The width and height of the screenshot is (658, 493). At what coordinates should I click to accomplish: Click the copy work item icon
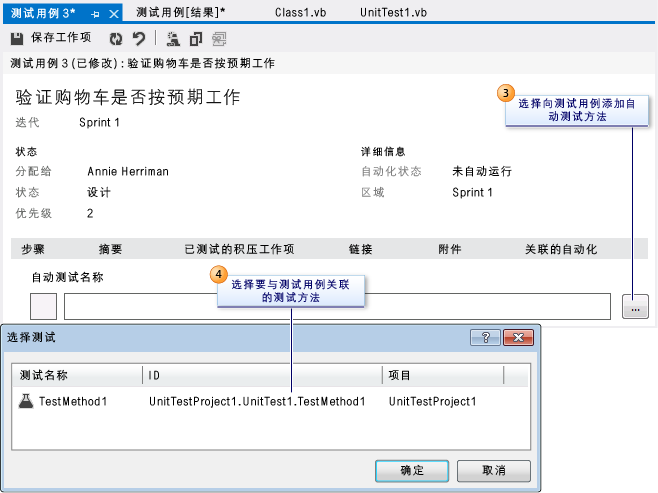(x=196, y=39)
